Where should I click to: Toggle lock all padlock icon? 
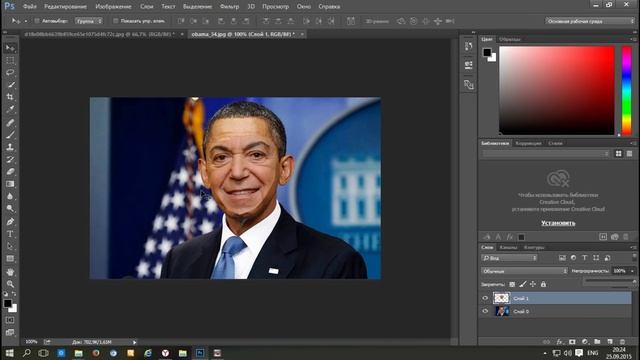click(x=543, y=284)
